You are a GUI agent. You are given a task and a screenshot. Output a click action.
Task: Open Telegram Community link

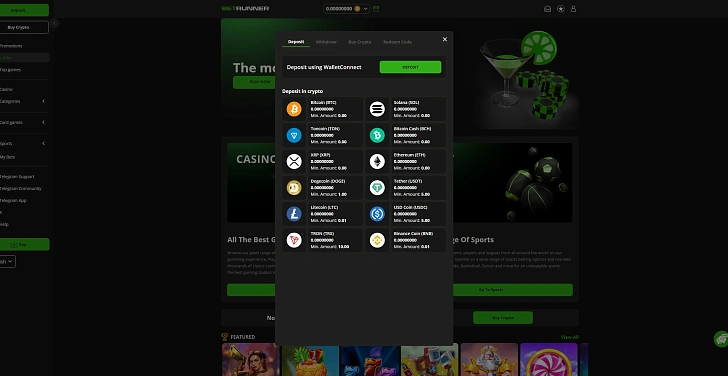[x=20, y=188]
